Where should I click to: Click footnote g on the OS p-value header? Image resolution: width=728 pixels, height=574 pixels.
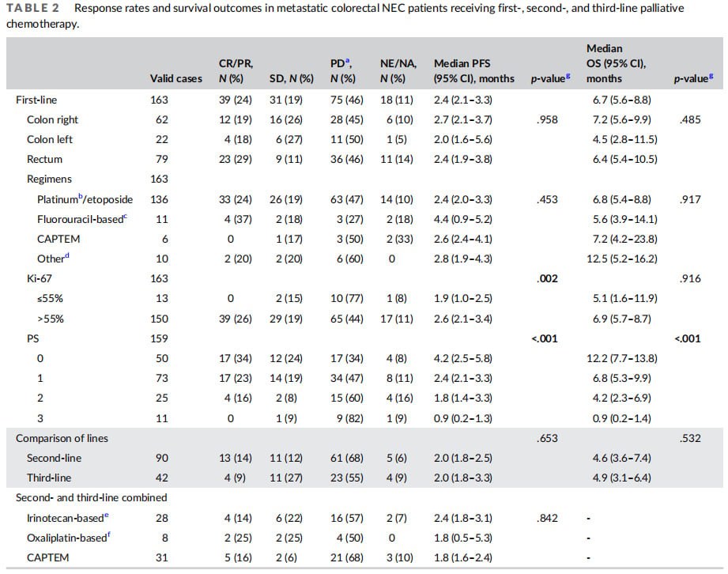[711, 76]
